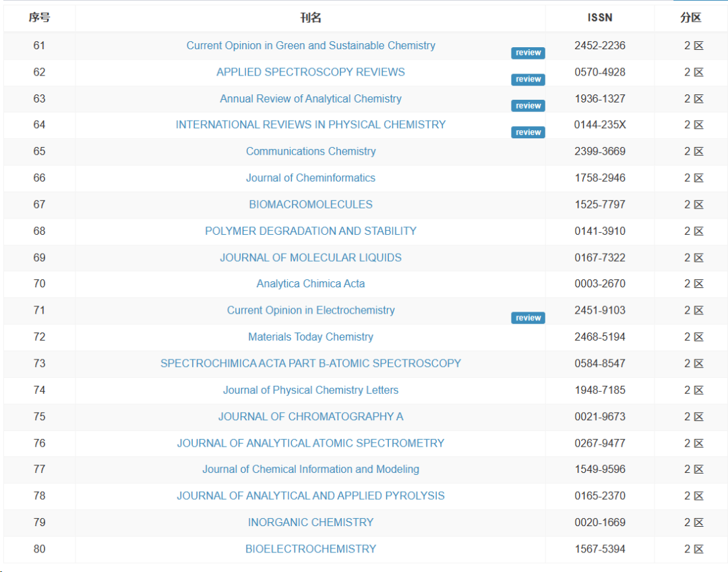728x572 pixels.
Task: Open INTERNATIONAL REVIEWS IN PHYSICAL CHEMISTRY link
Action: pyautogui.click(x=311, y=125)
